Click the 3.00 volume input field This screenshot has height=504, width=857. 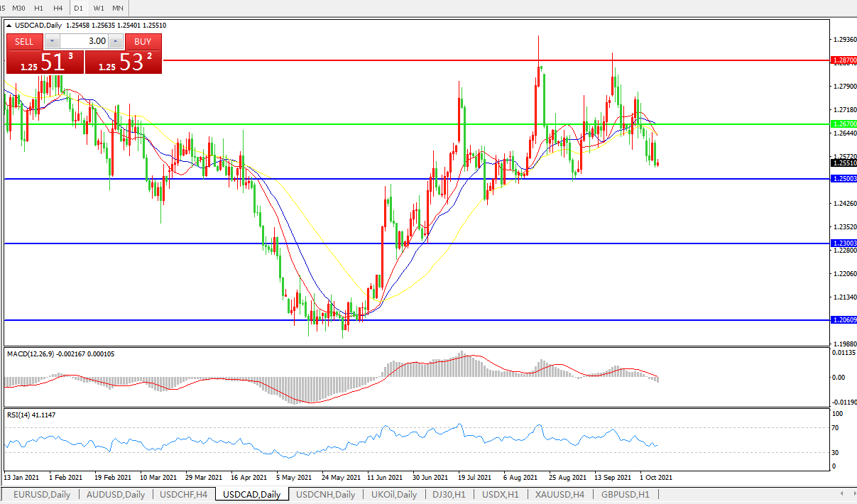84,41
